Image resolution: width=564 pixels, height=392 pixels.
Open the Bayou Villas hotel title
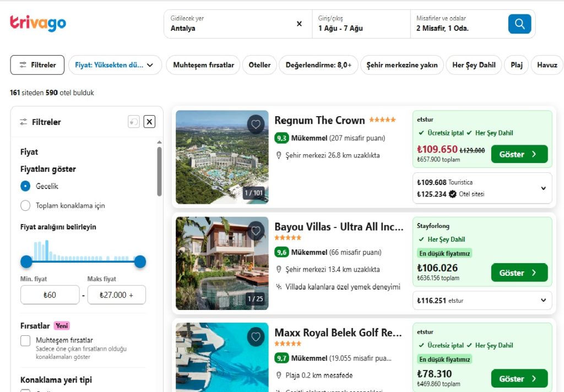pyautogui.click(x=339, y=227)
